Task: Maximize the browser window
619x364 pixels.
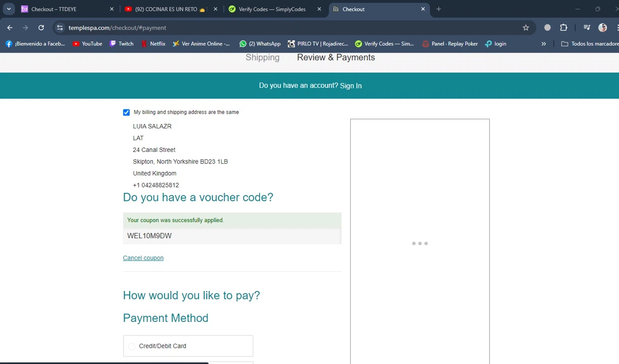Action: pos(598,9)
